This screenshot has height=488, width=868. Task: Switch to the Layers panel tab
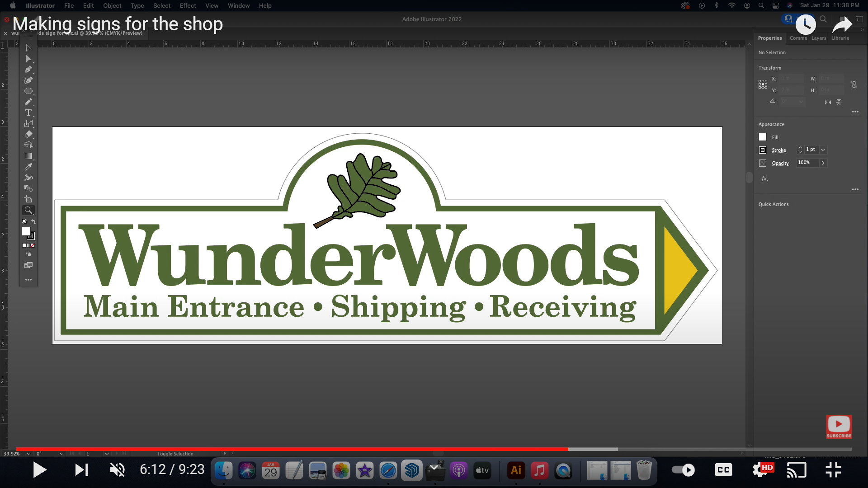tap(819, 38)
